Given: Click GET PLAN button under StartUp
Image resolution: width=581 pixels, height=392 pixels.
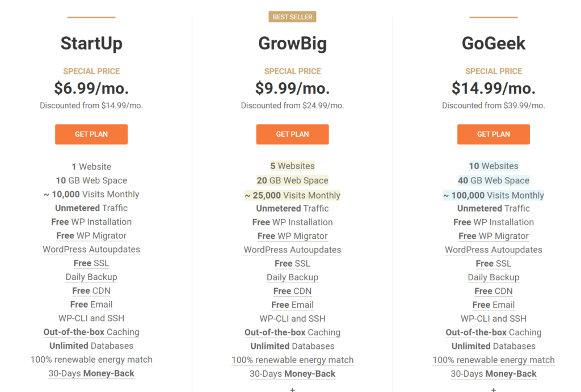Looking at the screenshot, I should pos(91,134).
